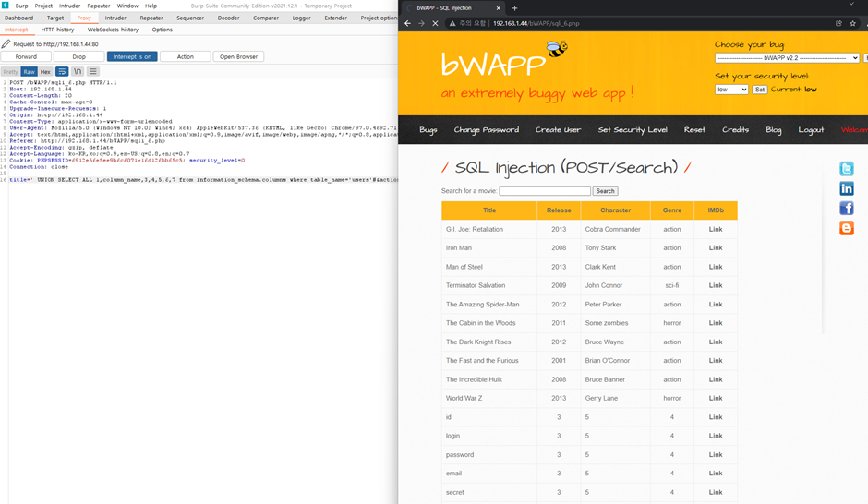The height and width of the screenshot is (504, 868).
Task: Bookmark the page with the star icon
Action: click(x=852, y=23)
